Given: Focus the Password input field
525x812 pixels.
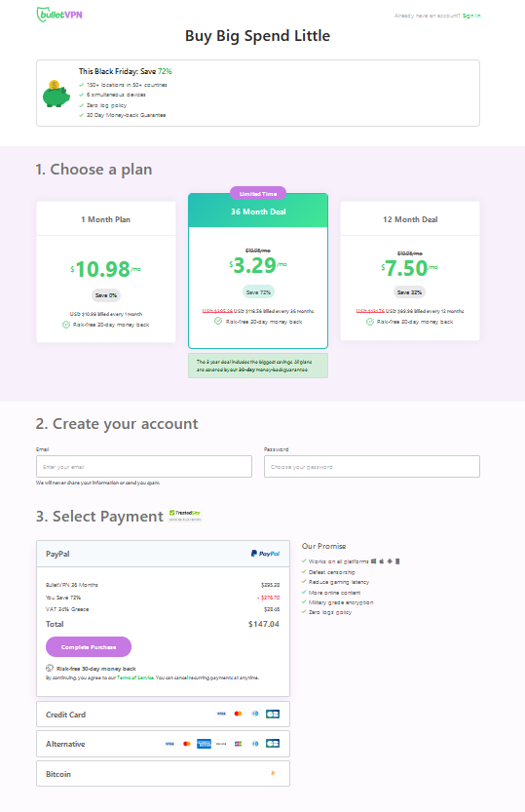Looking at the screenshot, I should pos(372,467).
